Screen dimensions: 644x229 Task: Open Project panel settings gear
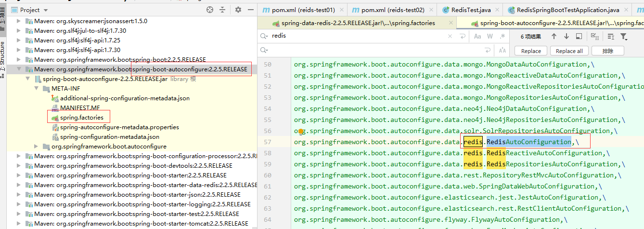point(238,10)
